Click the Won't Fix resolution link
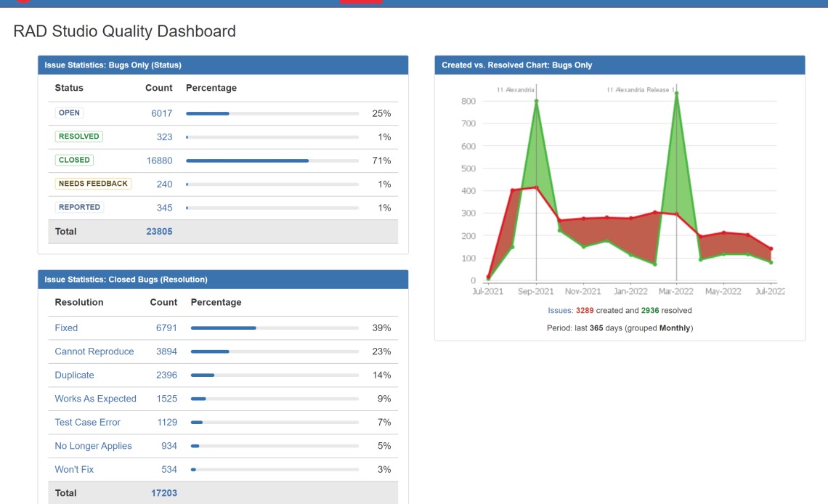This screenshot has width=828, height=504. [74, 469]
